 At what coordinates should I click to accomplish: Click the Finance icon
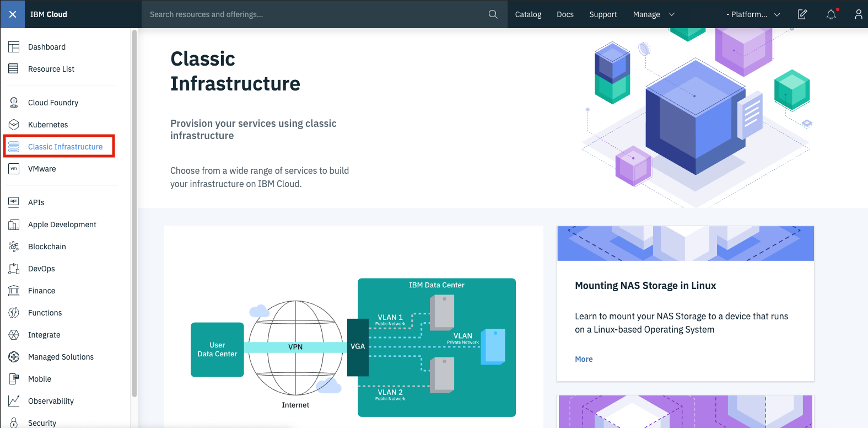(x=14, y=291)
